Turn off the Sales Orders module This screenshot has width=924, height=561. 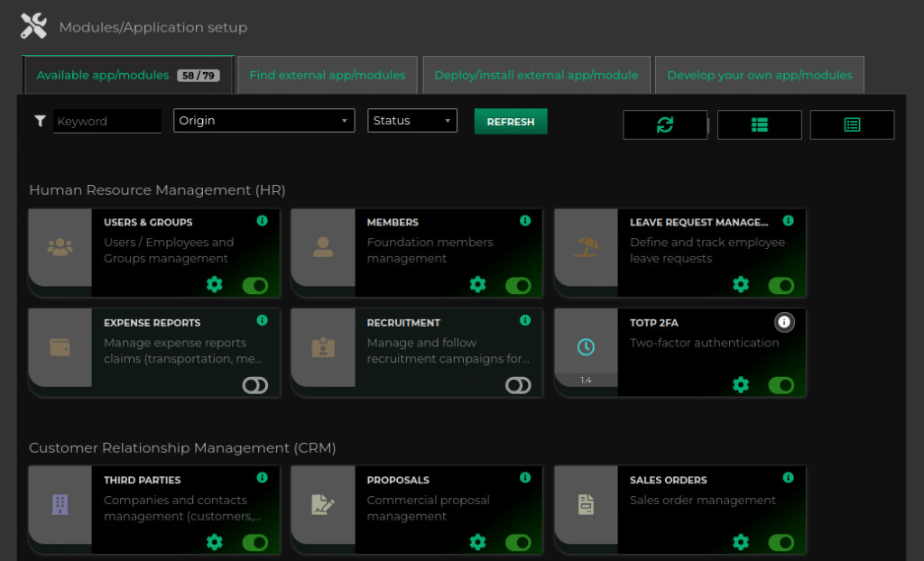[781, 542]
